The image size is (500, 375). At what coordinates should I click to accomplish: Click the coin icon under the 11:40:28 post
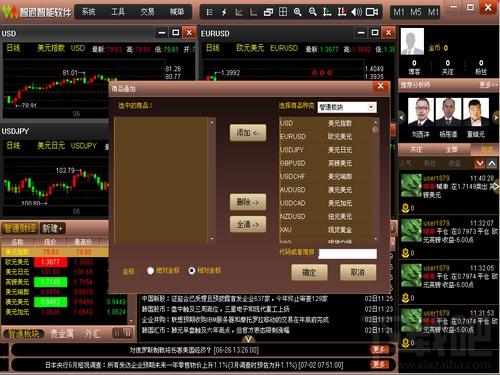click(405, 208)
